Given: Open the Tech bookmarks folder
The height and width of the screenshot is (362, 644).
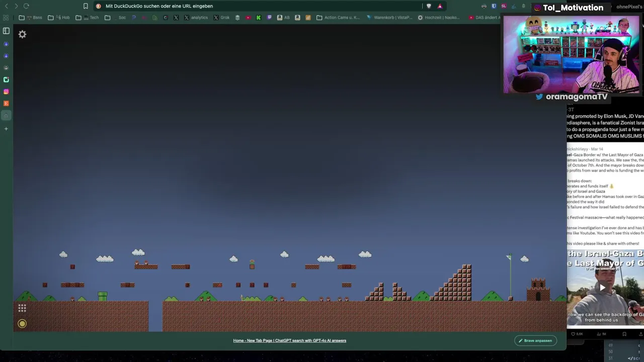Looking at the screenshot, I should point(87,18).
